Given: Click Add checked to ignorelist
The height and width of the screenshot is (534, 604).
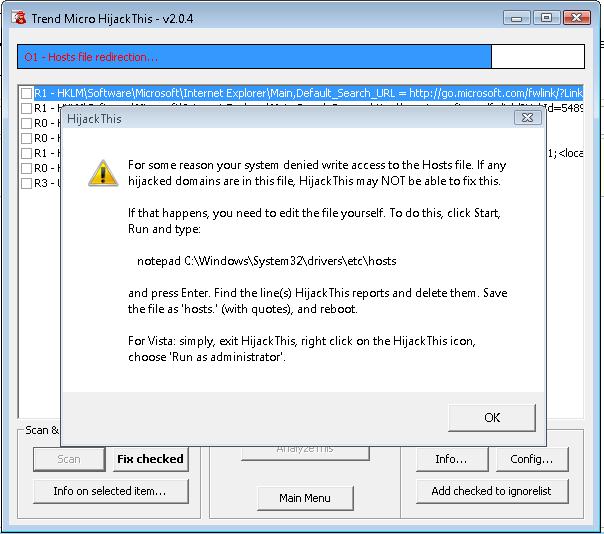Looking at the screenshot, I should coord(492,491).
